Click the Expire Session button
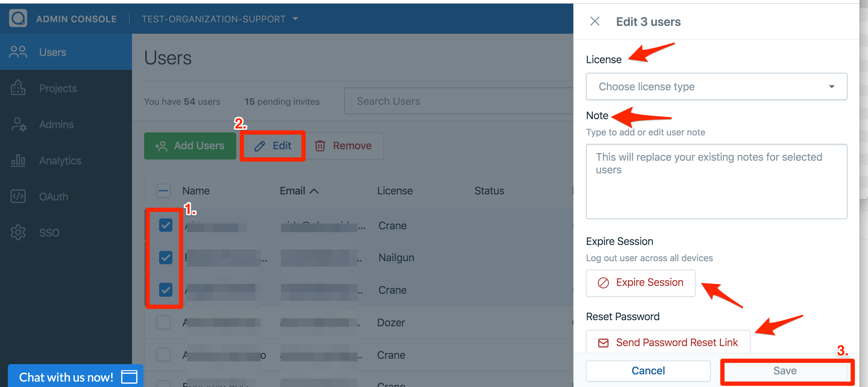 point(640,283)
